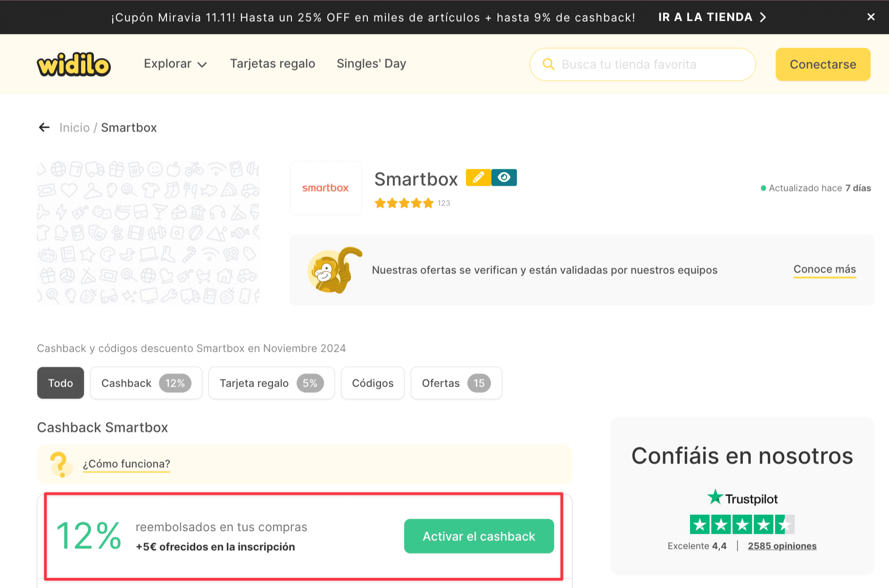Click the arrow beside IR A LA TIENDA
This screenshot has width=889, height=588.
[763, 17]
